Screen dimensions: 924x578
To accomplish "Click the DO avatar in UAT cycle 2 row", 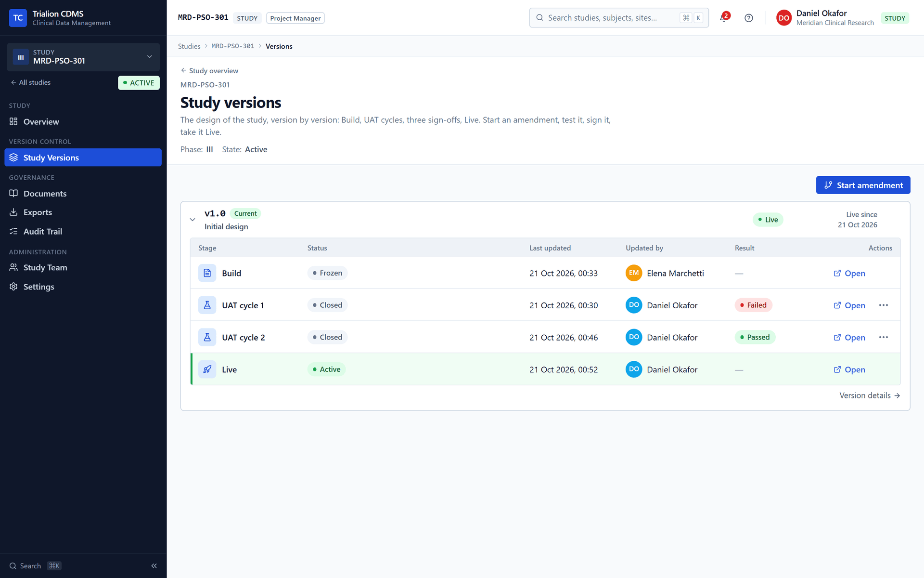I will click(x=634, y=338).
